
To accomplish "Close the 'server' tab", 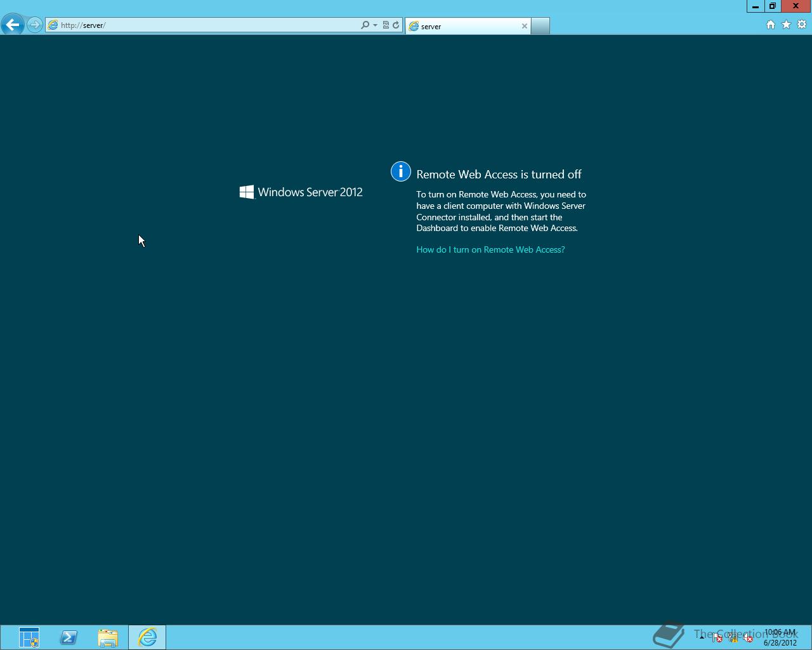I will (525, 26).
